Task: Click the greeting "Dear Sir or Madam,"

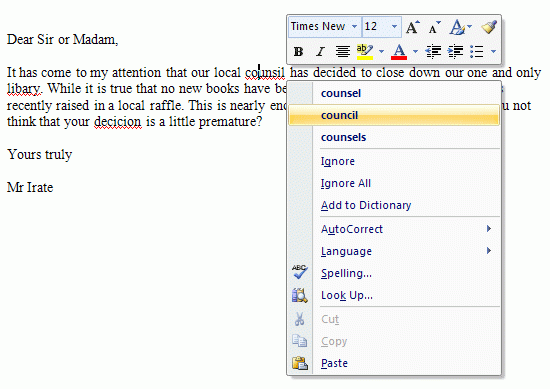Action: point(62,40)
